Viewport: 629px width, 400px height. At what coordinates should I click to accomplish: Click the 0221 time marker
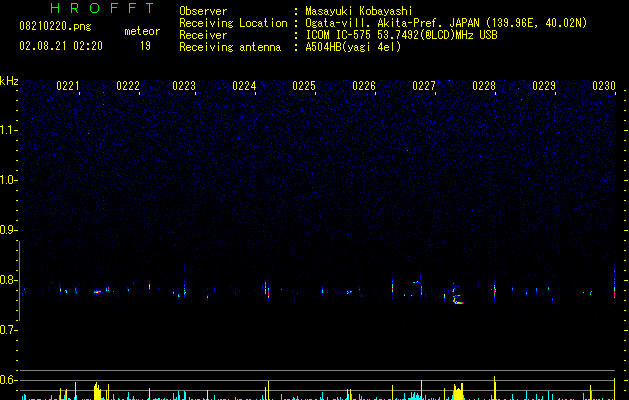click(x=67, y=86)
